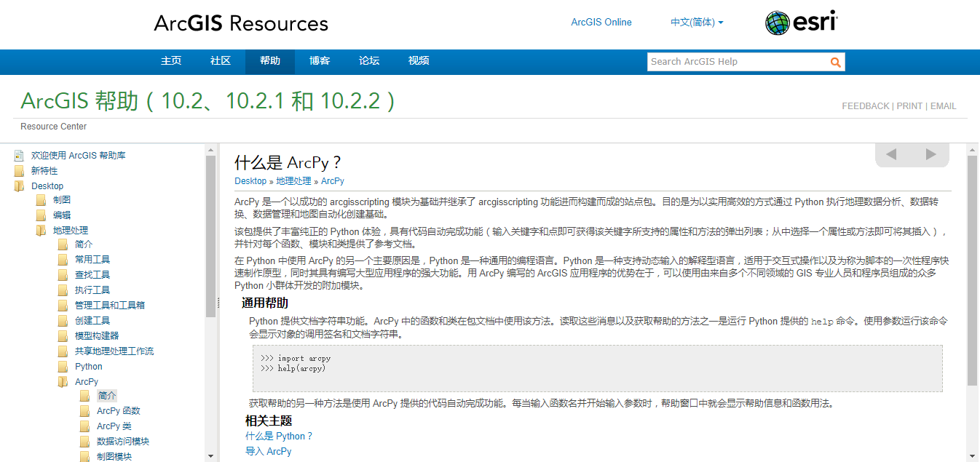Click the tree panel scrollbar down arrow
The height and width of the screenshot is (462, 980).
(210, 456)
